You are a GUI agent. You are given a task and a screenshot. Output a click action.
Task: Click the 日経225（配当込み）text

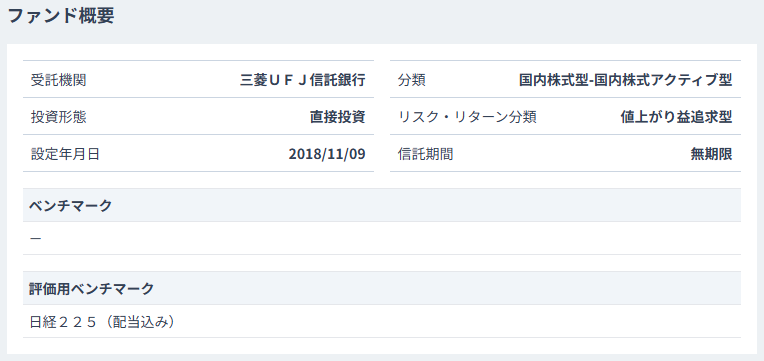point(102,322)
